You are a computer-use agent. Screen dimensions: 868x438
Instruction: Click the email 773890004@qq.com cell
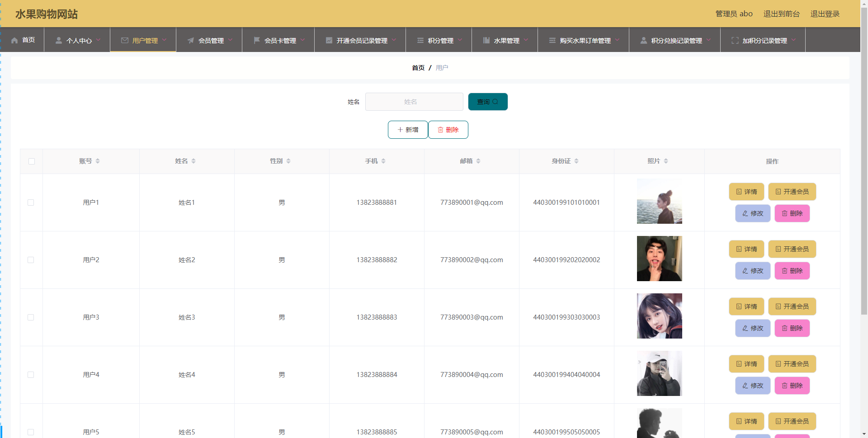(472, 375)
